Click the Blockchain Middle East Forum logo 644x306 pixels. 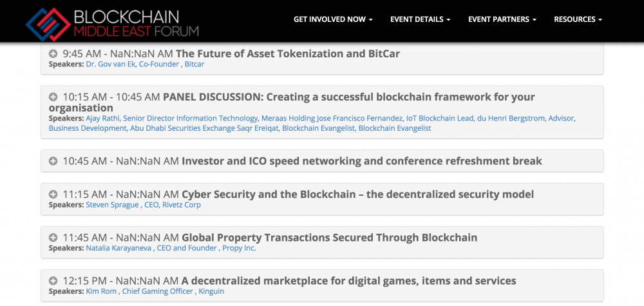(113, 22)
